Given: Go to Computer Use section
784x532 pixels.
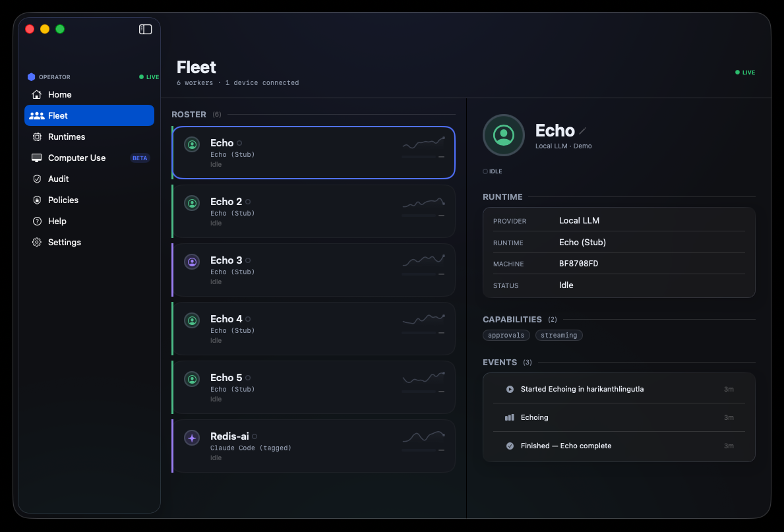Looking at the screenshot, I should (89, 158).
